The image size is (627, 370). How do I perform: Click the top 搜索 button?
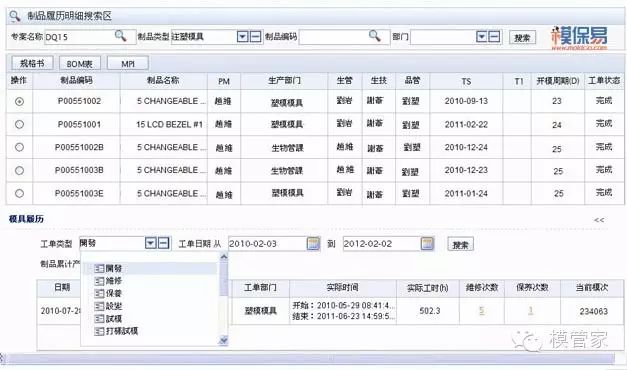pyautogui.click(x=522, y=38)
